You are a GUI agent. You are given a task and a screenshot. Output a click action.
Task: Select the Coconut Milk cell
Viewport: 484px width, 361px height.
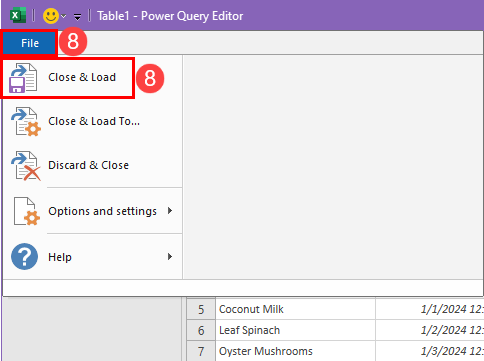295,309
